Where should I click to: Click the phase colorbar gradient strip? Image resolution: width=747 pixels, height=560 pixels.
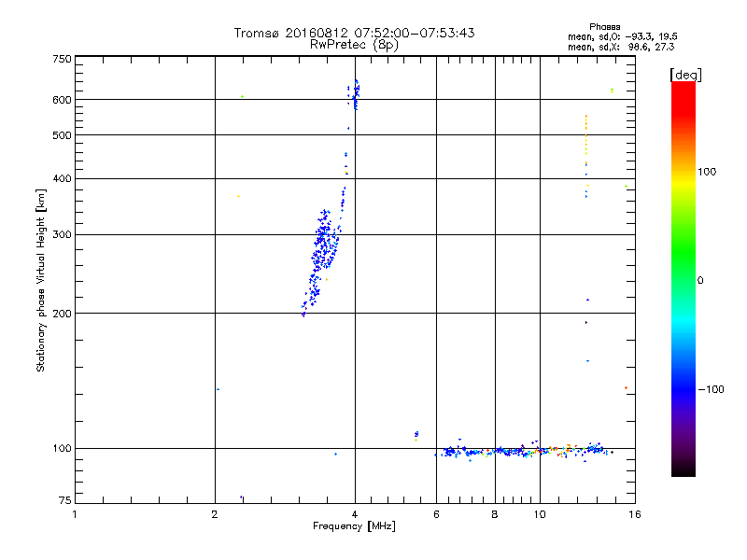(684, 279)
